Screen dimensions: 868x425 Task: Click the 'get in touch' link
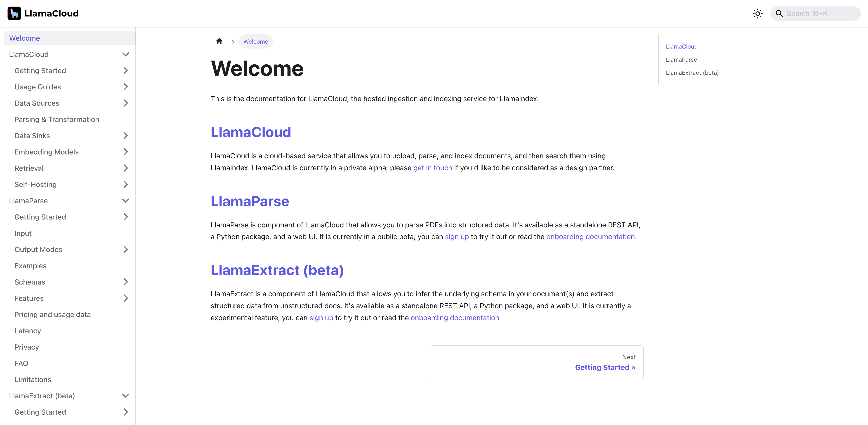tap(433, 168)
